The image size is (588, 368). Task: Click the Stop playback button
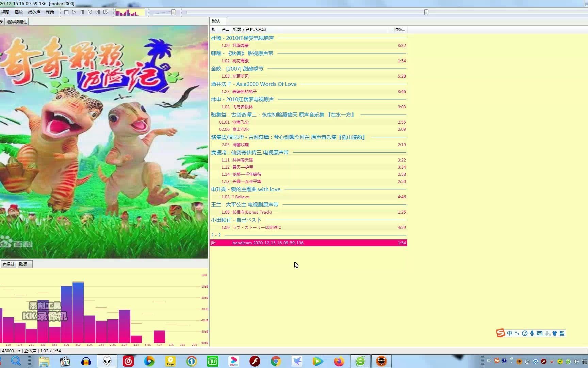66,12
